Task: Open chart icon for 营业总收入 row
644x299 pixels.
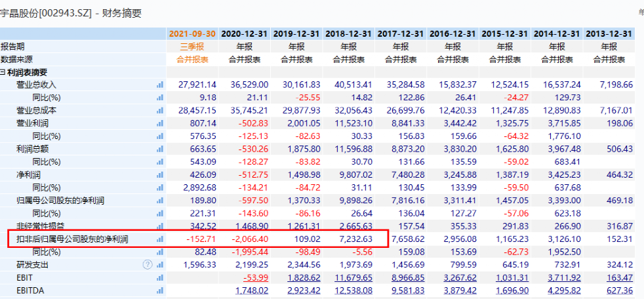Action: click(x=159, y=85)
